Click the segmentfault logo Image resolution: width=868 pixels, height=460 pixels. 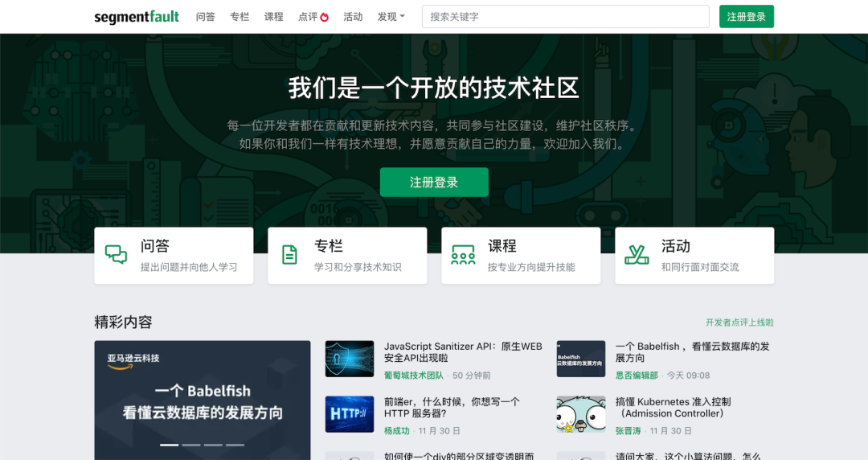(x=136, y=17)
